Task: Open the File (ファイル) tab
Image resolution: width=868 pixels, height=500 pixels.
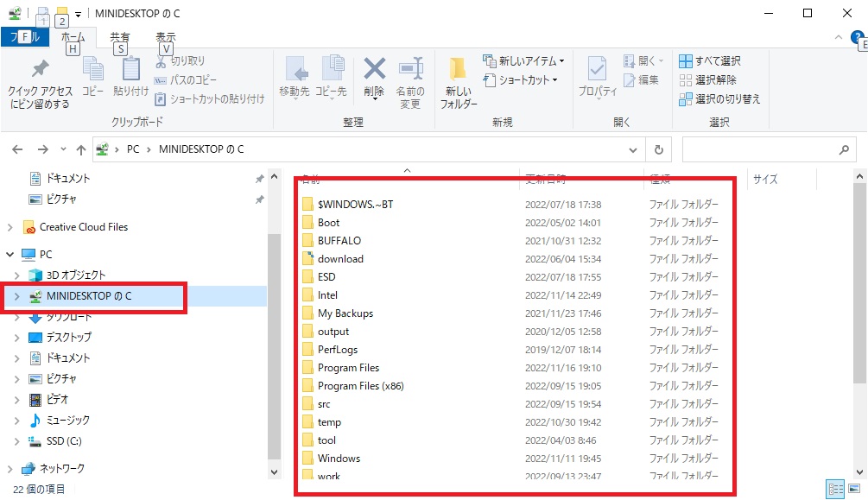Action: point(25,37)
